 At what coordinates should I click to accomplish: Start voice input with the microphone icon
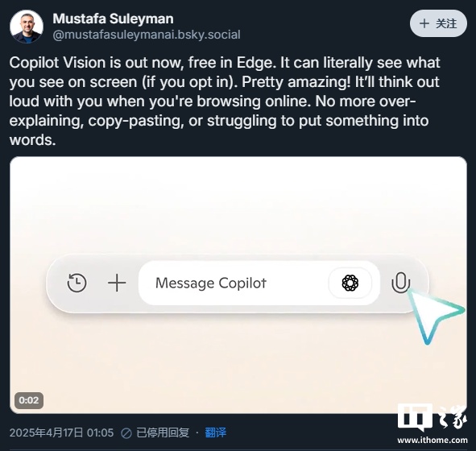pos(400,282)
